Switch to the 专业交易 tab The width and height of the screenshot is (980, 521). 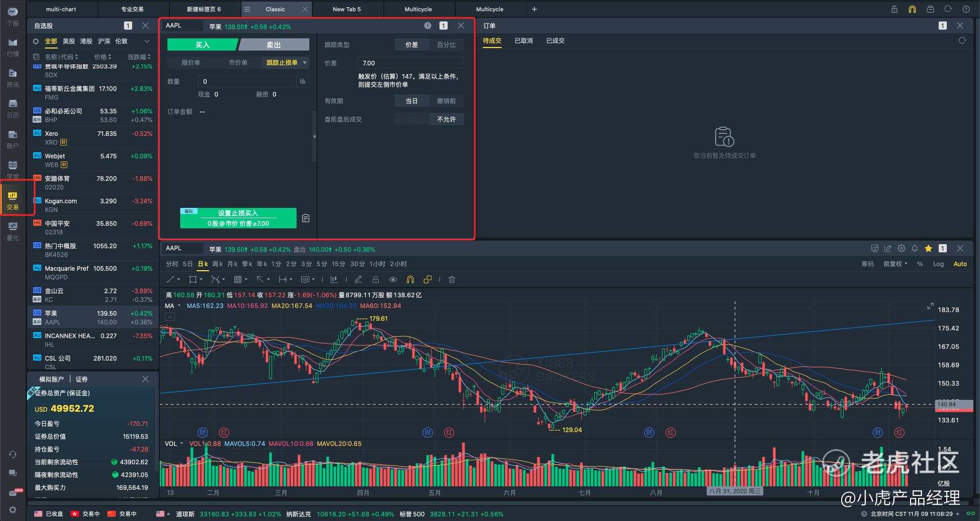[132, 9]
